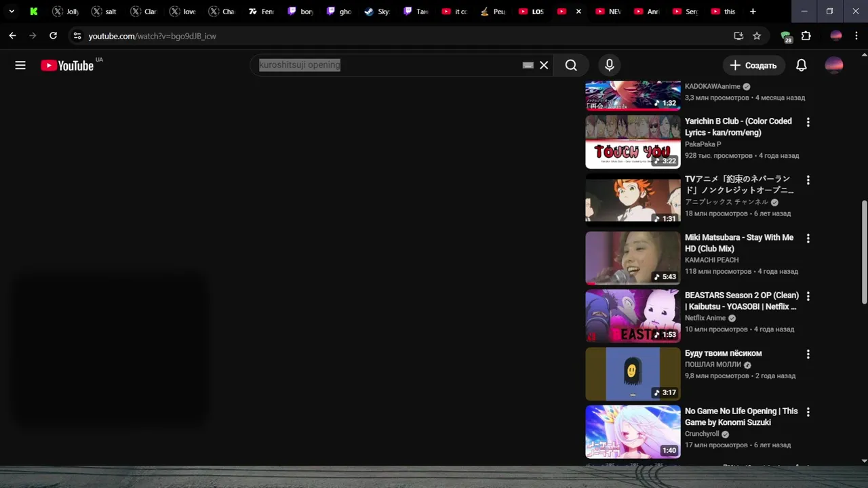This screenshot has height=488, width=868.
Task: Open the YouTube account avatar menu
Action: 834,65
